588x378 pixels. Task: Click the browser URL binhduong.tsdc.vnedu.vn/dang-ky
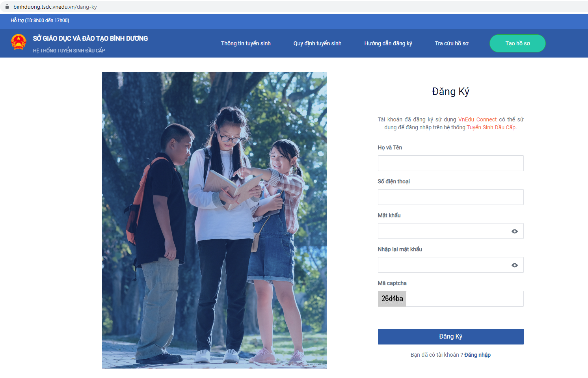[55, 7]
